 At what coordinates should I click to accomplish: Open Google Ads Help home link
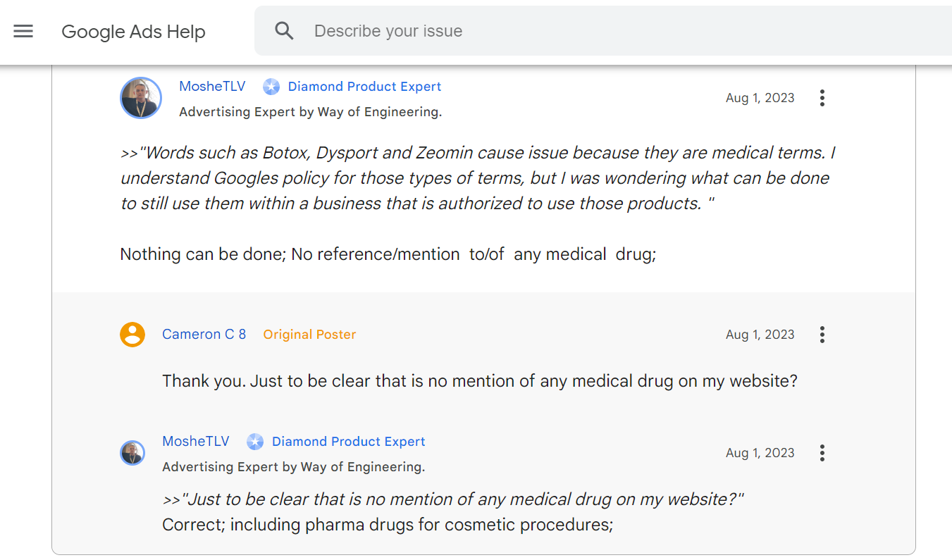133,32
